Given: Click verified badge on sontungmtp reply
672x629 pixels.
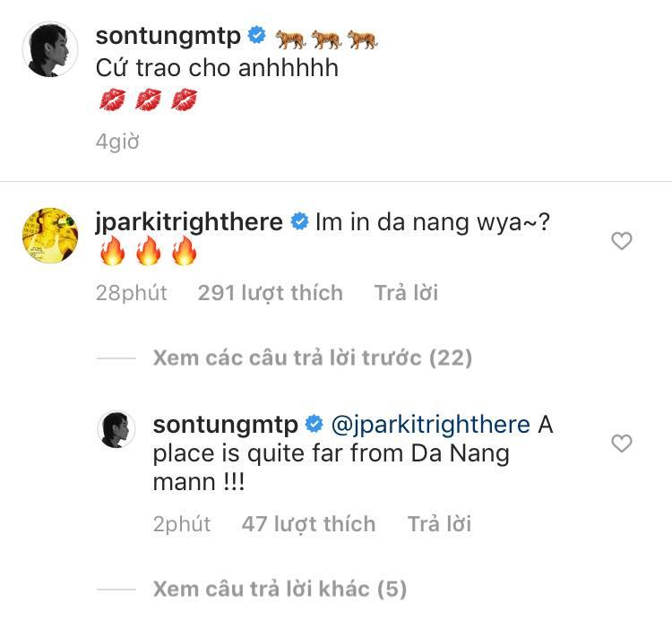Looking at the screenshot, I should pyautogui.click(x=314, y=424).
